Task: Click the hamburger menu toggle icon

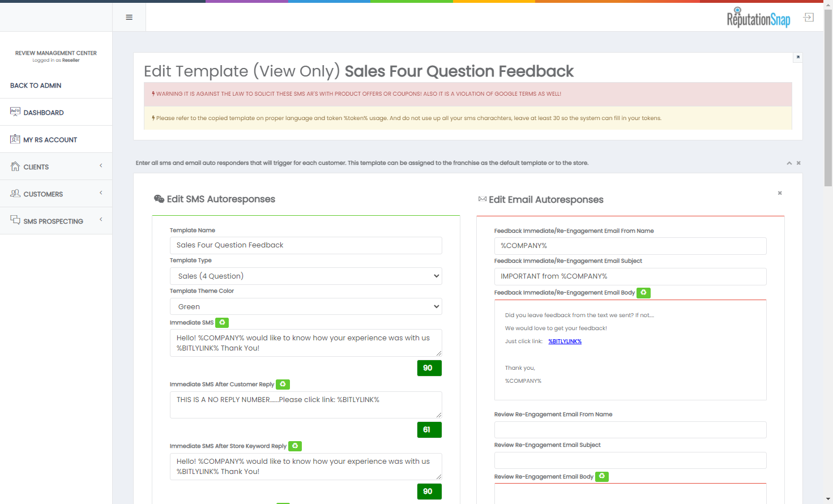Action: coord(129,18)
